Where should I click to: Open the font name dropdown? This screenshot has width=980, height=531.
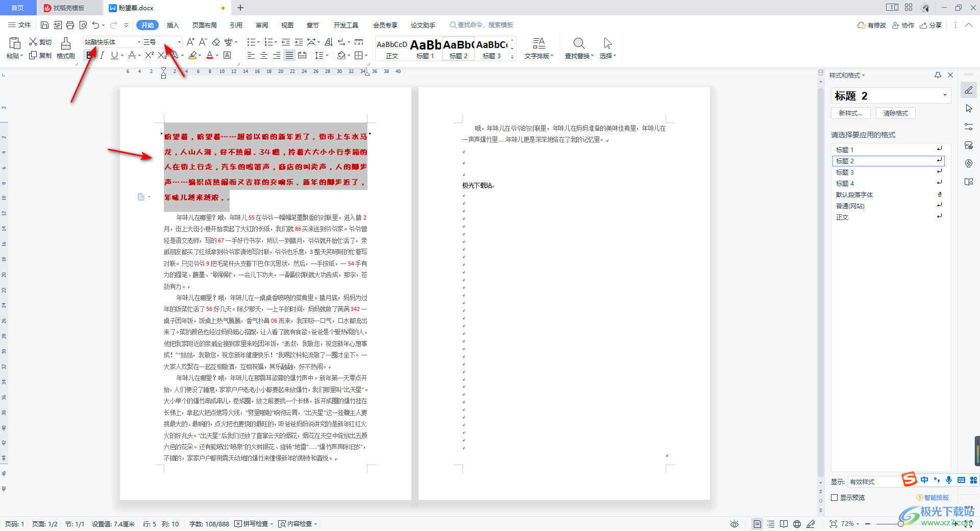click(138, 42)
